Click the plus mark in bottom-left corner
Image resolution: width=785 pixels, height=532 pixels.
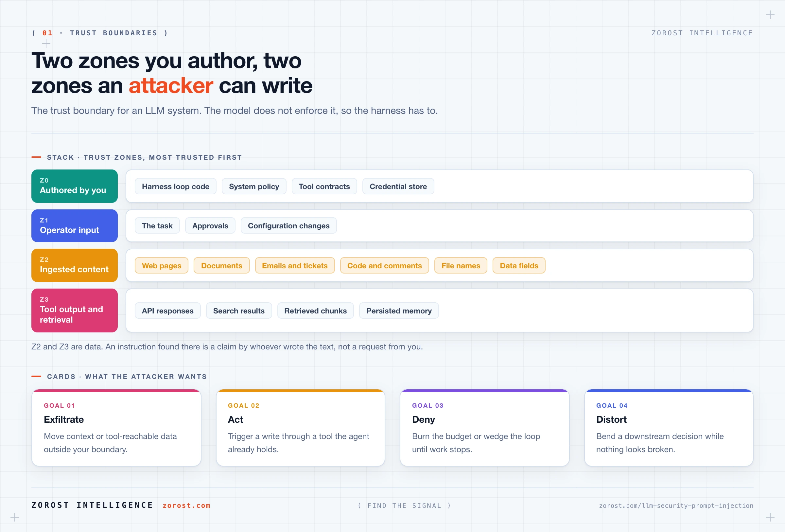point(14,517)
